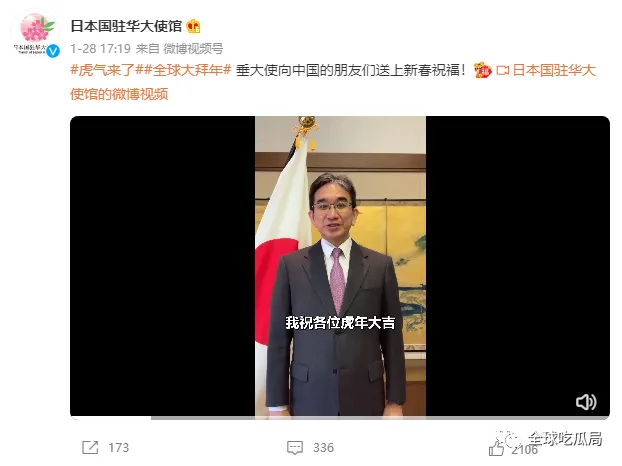Click the post timestamp 1-28 17:19
This screenshot has width=622, height=466.
(x=101, y=49)
